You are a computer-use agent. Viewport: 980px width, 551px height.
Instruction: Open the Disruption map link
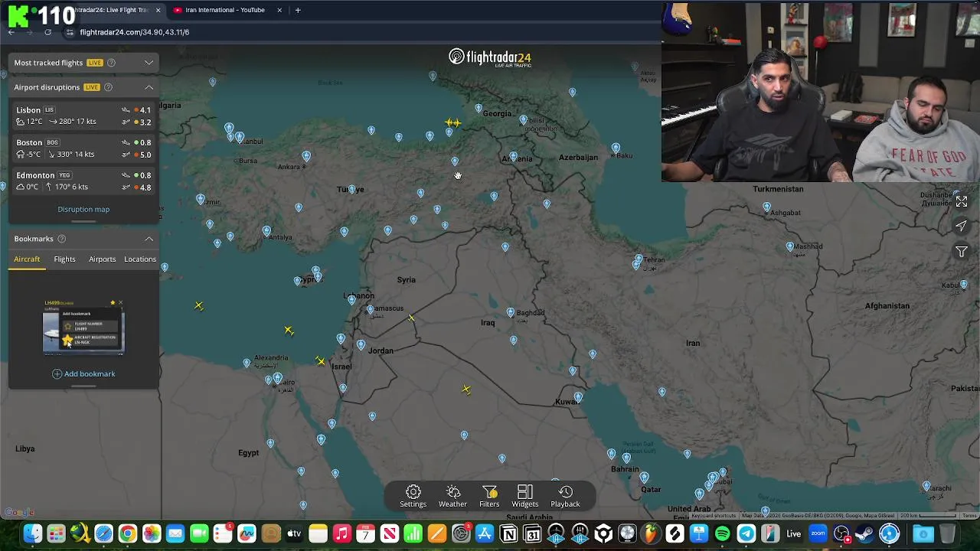[83, 209]
